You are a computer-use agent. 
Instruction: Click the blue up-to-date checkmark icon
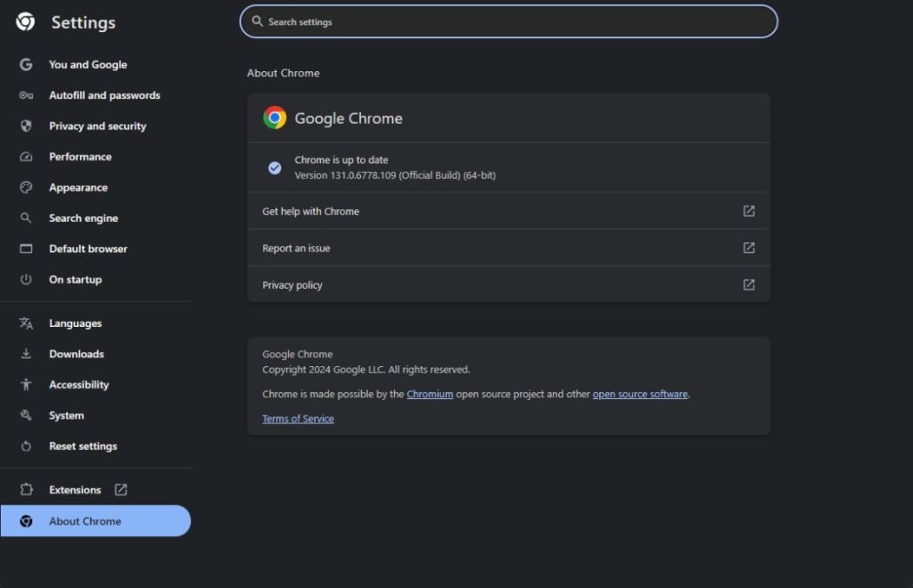[275, 168]
